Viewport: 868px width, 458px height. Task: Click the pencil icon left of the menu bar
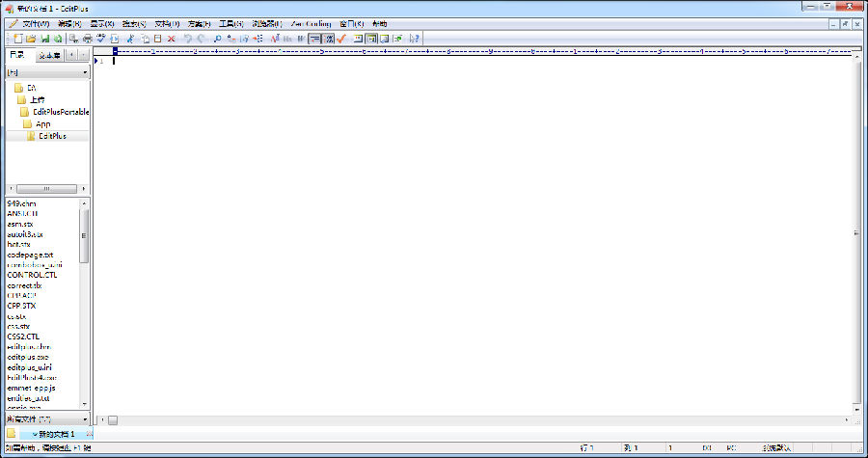click(x=13, y=24)
